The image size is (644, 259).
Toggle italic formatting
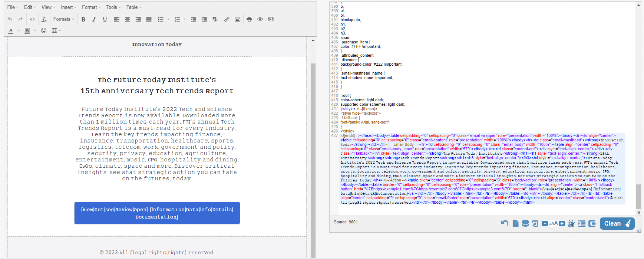pyautogui.click(x=94, y=19)
